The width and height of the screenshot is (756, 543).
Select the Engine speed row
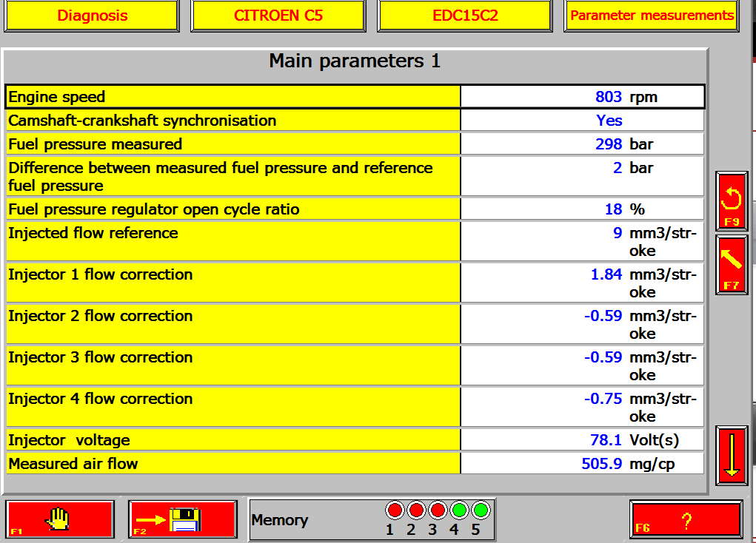click(355, 97)
